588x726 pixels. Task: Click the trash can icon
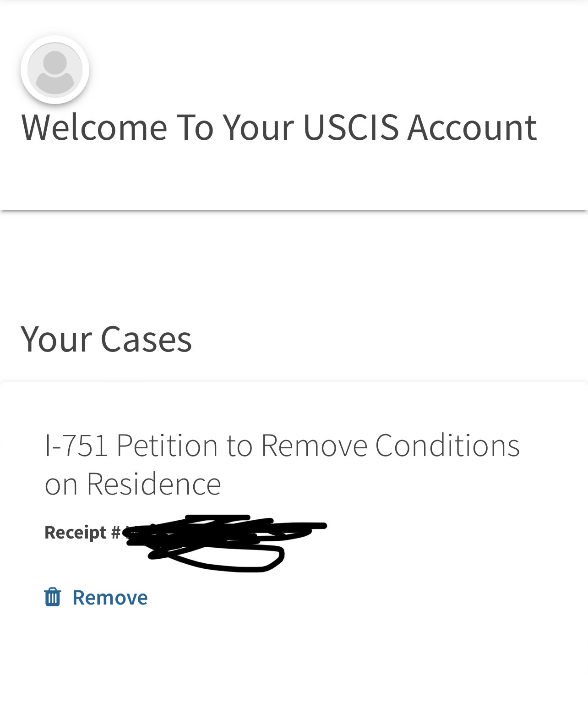point(52,597)
